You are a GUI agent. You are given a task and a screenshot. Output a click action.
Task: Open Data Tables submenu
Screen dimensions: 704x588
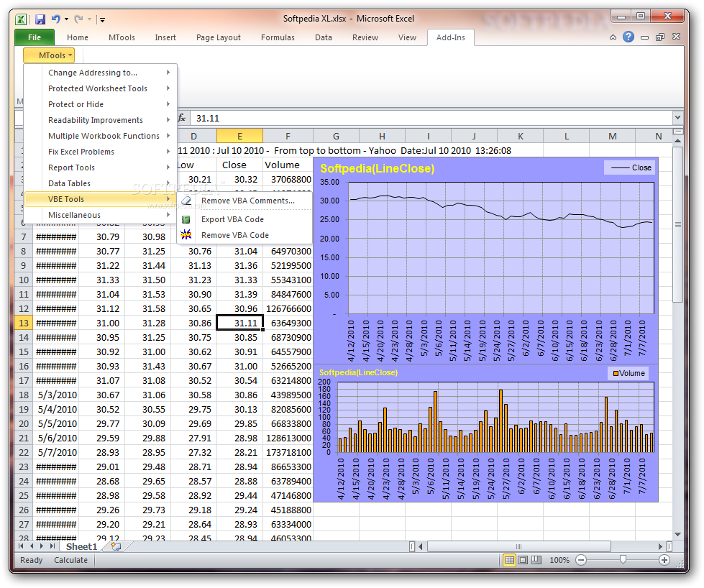(x=100, y=183)
